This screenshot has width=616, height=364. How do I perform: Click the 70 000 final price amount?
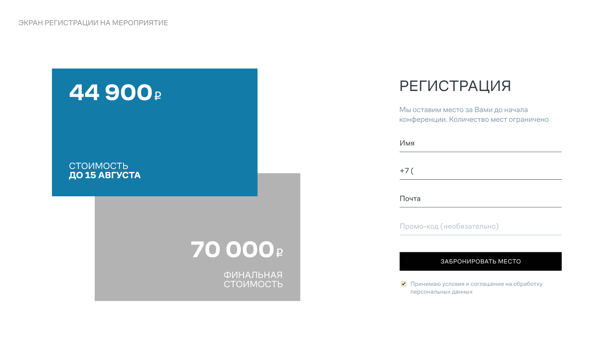232,250
